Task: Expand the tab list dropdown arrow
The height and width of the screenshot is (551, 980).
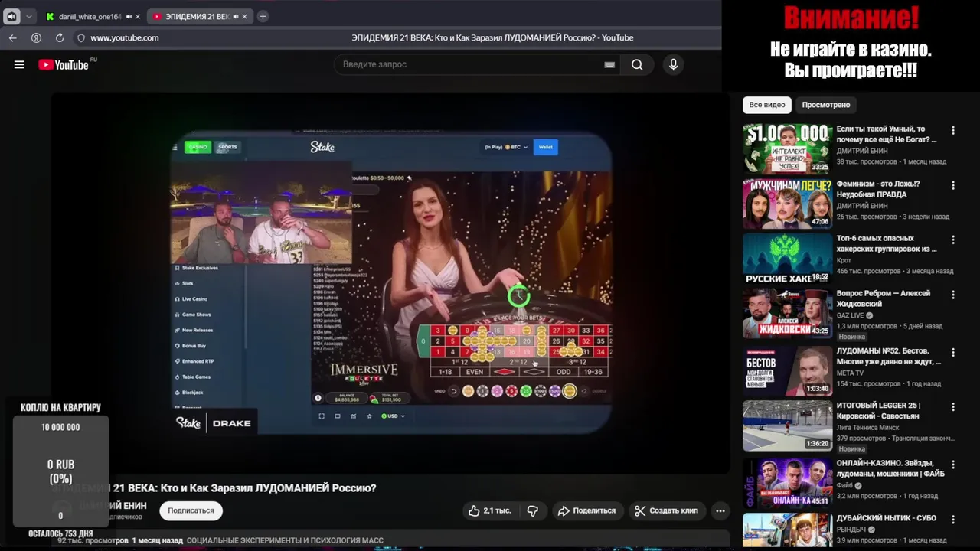Action: (x=29, y=16)
